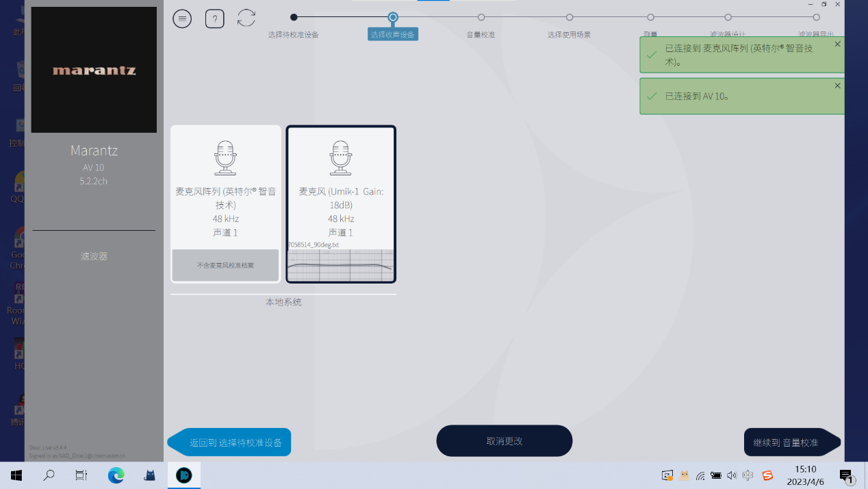Viewport: 868px width, 489px height.
Task: Open the help question mark icon
Action: pos(215,18)
